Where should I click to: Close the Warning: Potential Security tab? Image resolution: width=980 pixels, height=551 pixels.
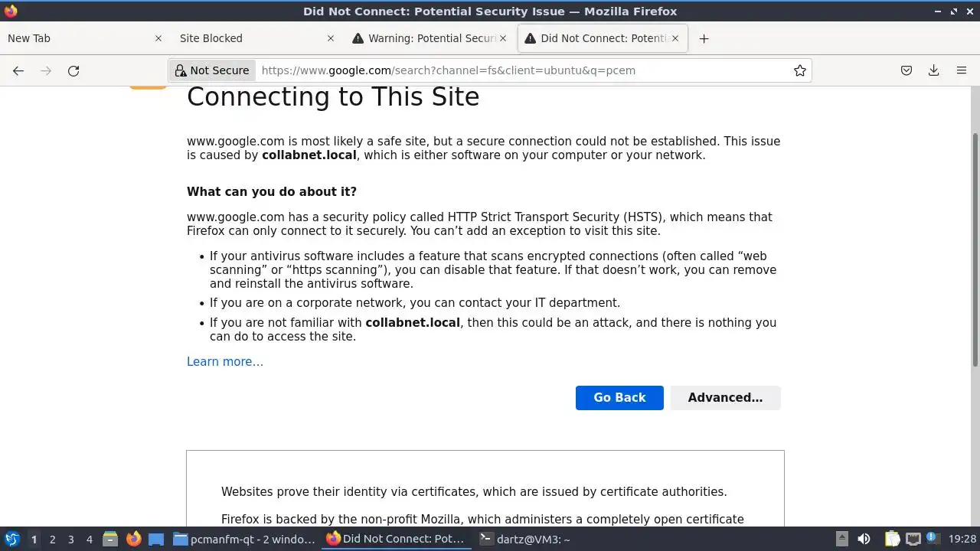503,38
